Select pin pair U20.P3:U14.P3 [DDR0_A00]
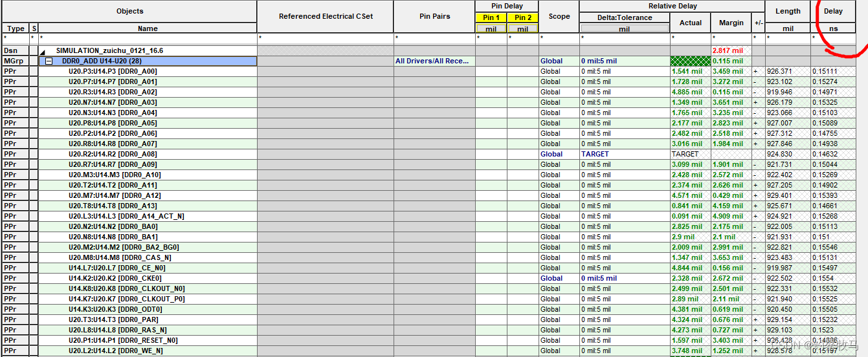 (113, 71)
